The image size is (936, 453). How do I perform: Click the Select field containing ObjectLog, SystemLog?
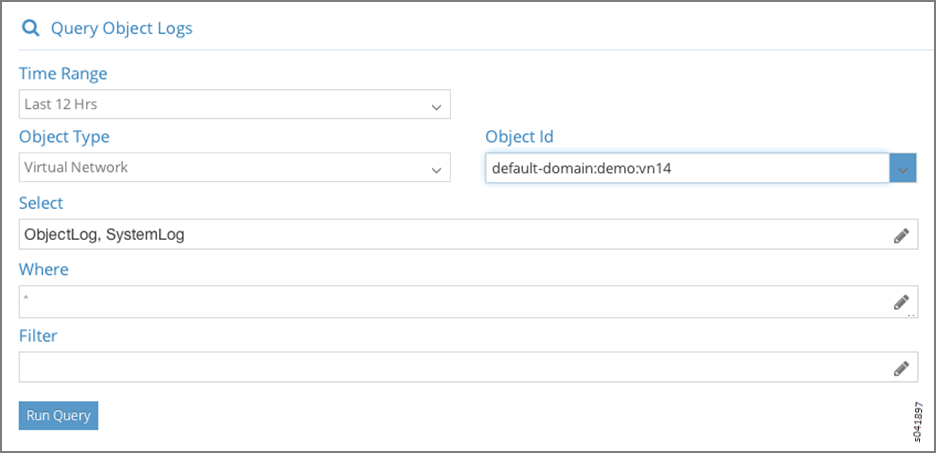point(450,235)
